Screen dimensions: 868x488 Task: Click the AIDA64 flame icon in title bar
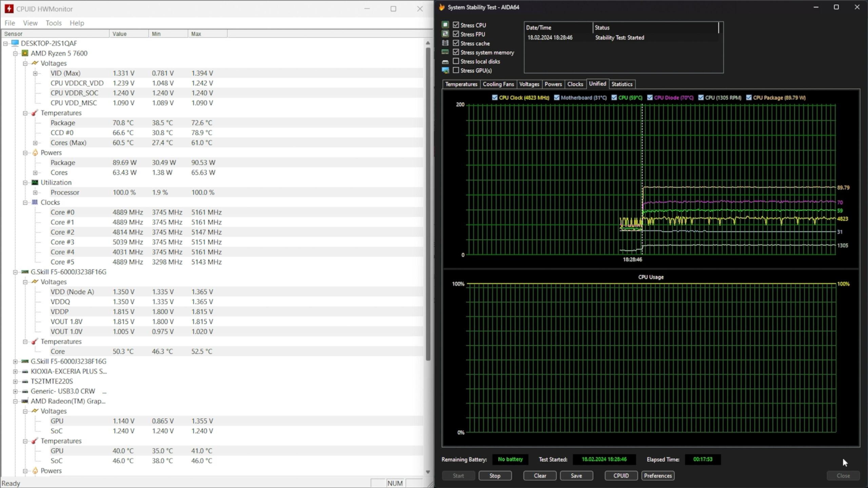click(441, 7)
